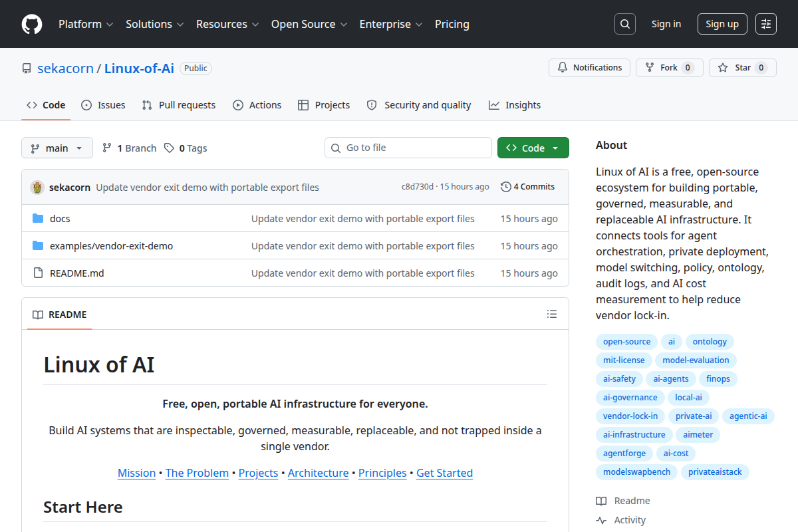798x532 pixels.
Task: Open the Projects anchor link in README
Action: pyautogui.click(x=258, y=473)
